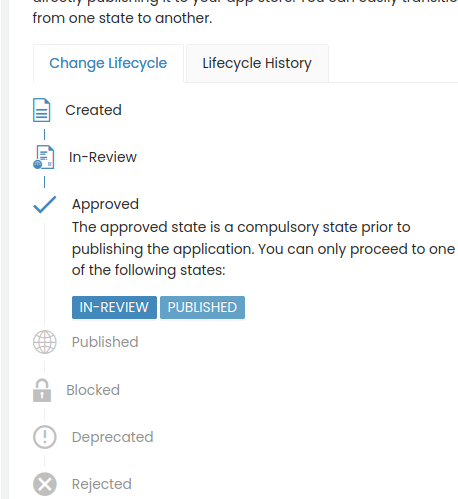This screenshot has width=458, height=499.
Task: Click the Published globe icon
Action: [45, 342]
